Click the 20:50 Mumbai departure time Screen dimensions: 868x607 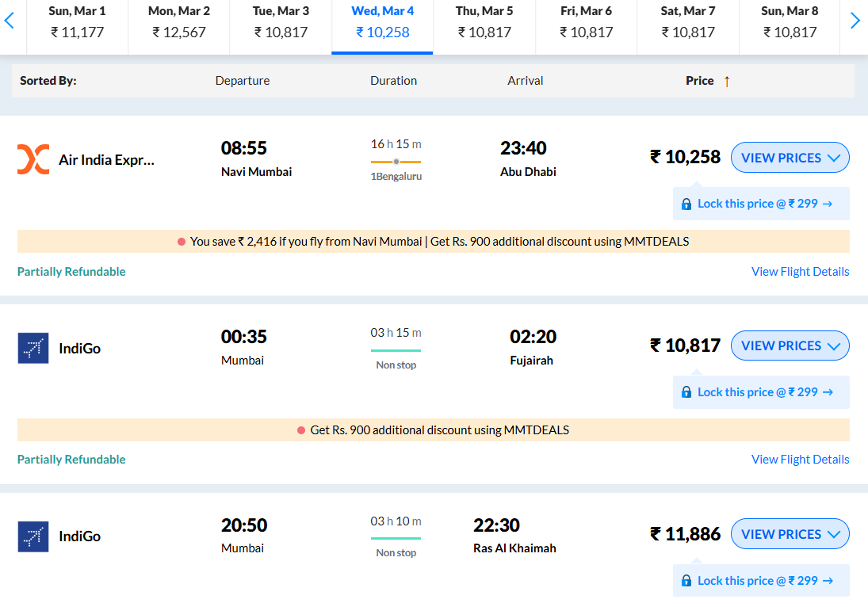[x=244, y=525]
